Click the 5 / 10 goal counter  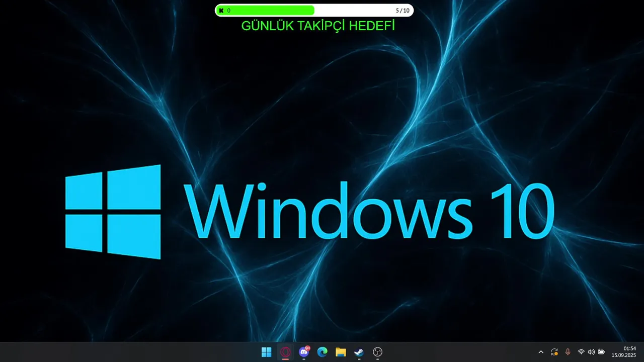[403, 10]
